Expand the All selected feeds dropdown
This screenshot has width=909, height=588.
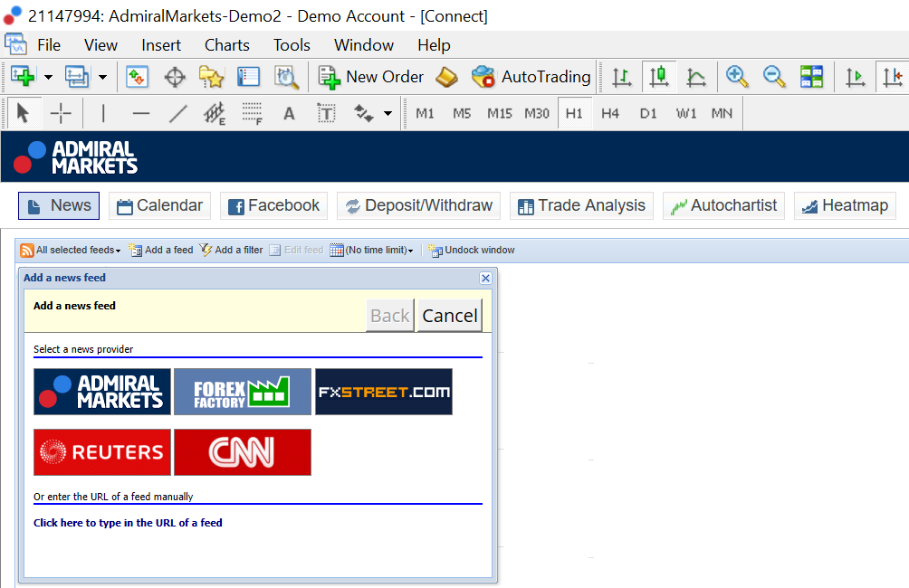tap(71, 251)
